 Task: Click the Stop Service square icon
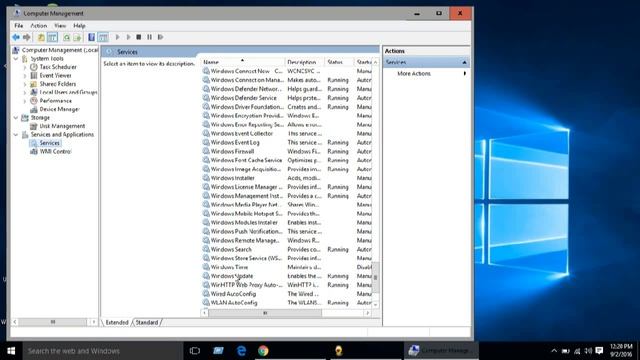[139, 37]
